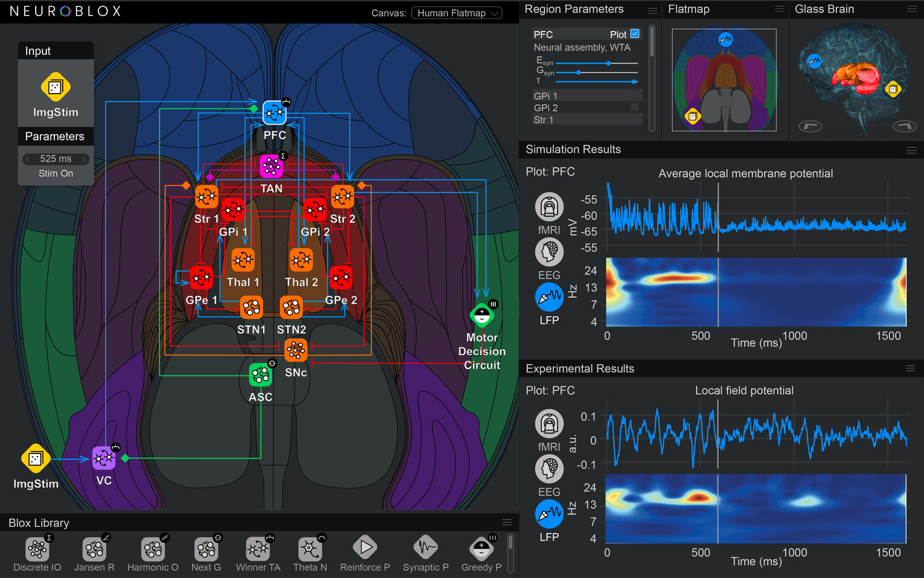This screenshot has height=578, width=924.
Task: Increase stimulus duration with right arrow
Action: click(x=84, y=159)
